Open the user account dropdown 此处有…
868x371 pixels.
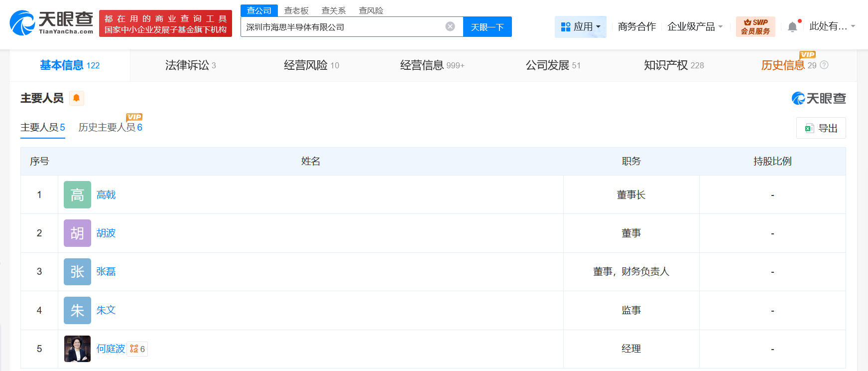point(832,26)
